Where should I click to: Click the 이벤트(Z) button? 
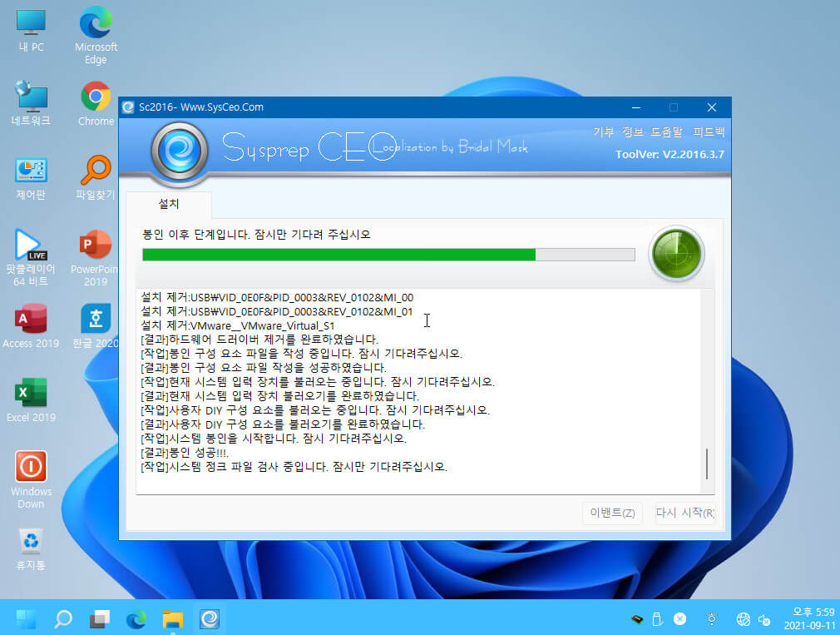point(612,513)
